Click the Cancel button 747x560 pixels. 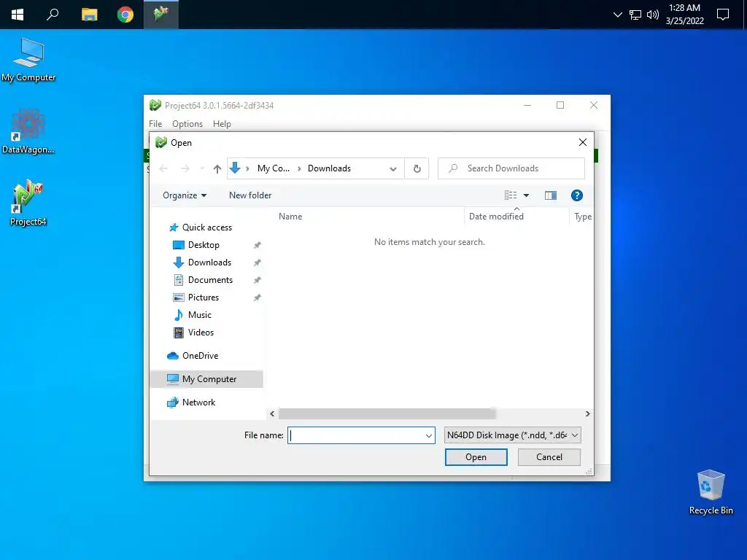click(549, 457)
